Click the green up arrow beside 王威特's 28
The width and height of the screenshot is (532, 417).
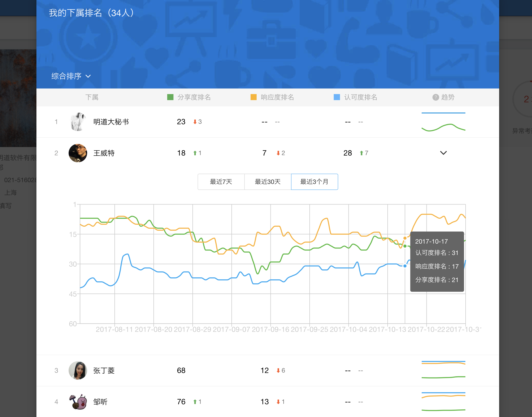click(x=361, y=153)
